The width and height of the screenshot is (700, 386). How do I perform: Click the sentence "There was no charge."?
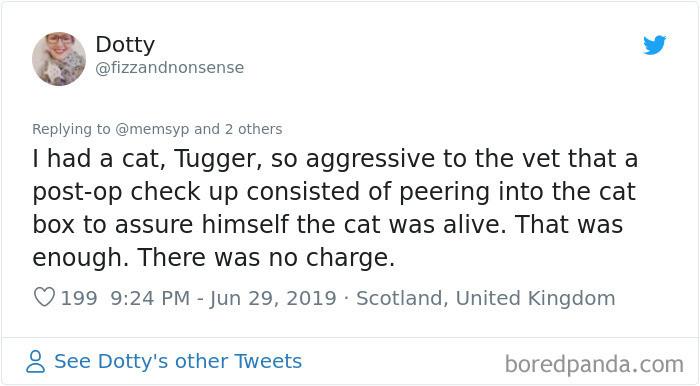(266, 257)
